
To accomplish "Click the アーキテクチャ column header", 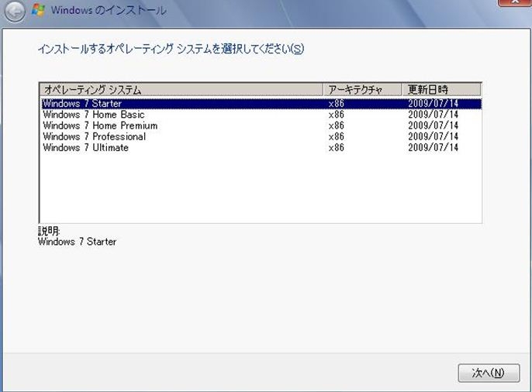I will coord(362,90).
